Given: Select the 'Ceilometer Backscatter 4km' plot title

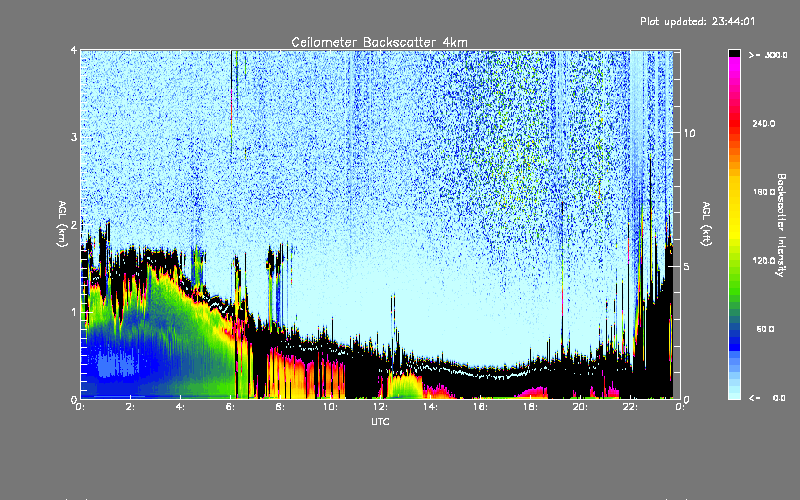Looking at the screenshot, I should click(379, 42).
